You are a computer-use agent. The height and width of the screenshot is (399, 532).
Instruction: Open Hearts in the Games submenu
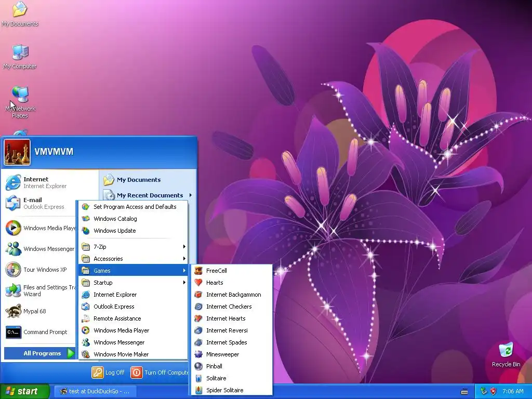232,282
